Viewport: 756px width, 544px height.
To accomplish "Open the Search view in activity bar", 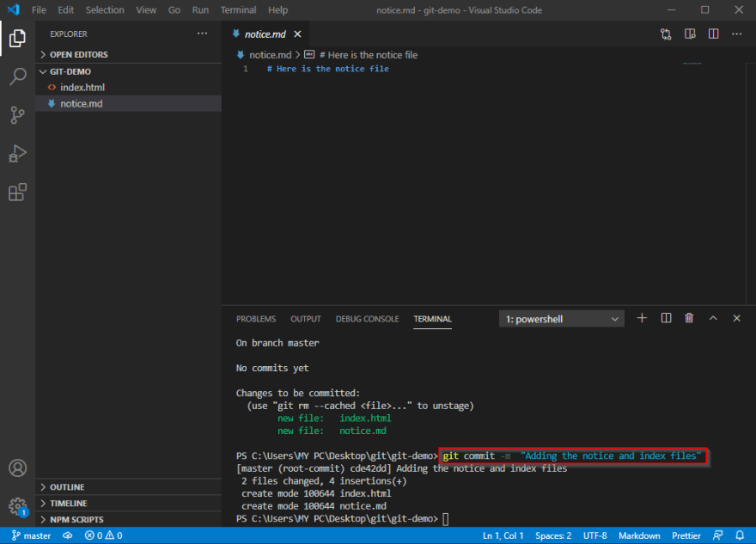I will pyautogui.click(x=17, y=76).
